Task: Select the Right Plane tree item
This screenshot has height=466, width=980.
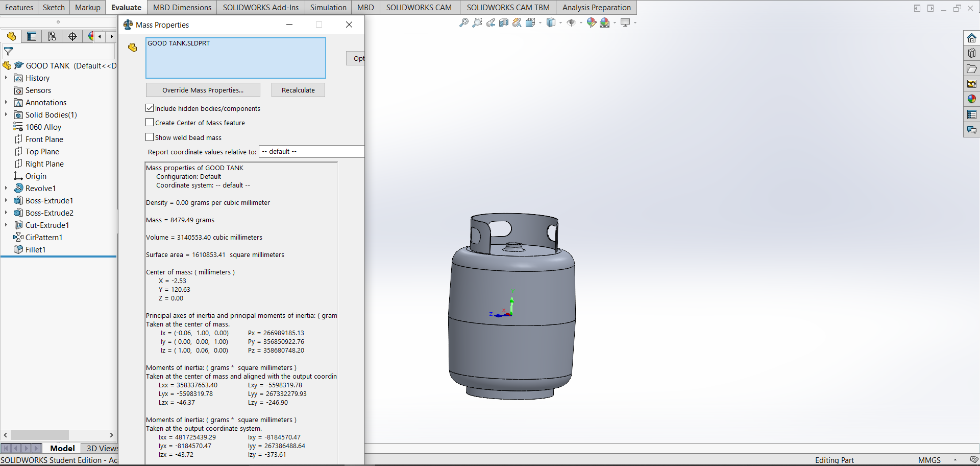Action: pos(44,164)
